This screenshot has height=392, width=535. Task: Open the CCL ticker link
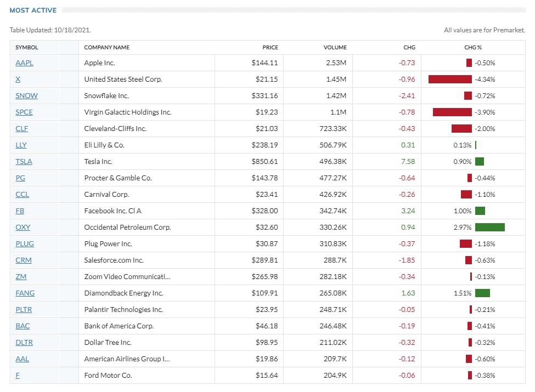click(22, 194)
